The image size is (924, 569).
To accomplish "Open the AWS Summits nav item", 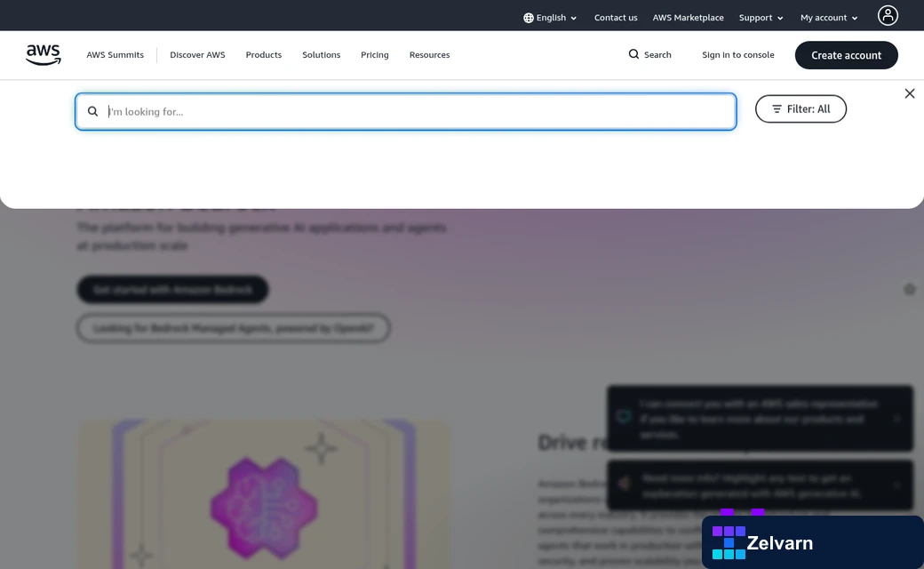I will pyautogui.click(x=115, y=55).
